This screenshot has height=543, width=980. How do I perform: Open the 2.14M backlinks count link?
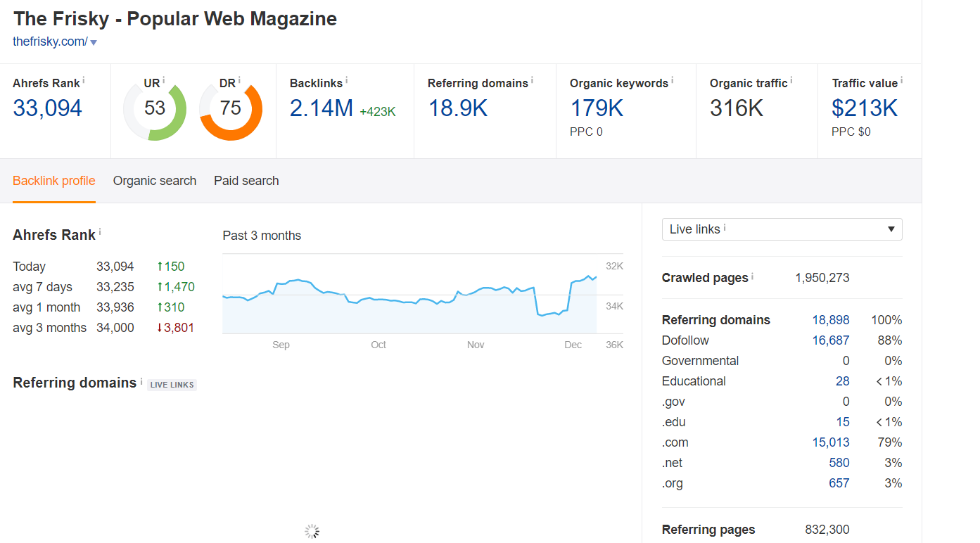click(x=322, y=108)
